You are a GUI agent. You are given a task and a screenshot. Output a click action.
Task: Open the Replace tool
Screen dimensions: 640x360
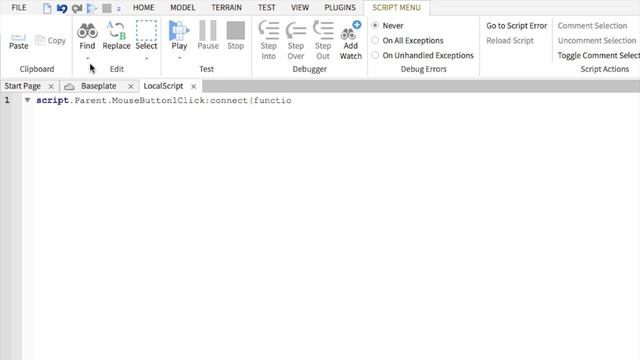click(116, 36)
